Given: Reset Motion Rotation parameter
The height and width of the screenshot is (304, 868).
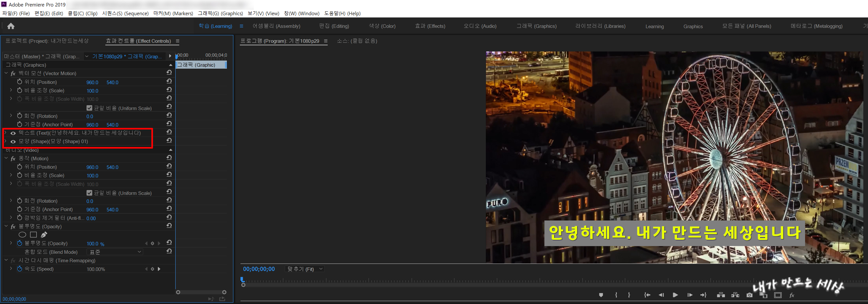Looking at the screenshot, I should 169,200.
